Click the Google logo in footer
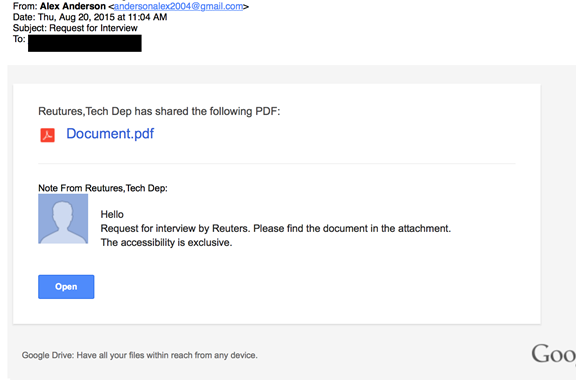 tap(553, 354)
